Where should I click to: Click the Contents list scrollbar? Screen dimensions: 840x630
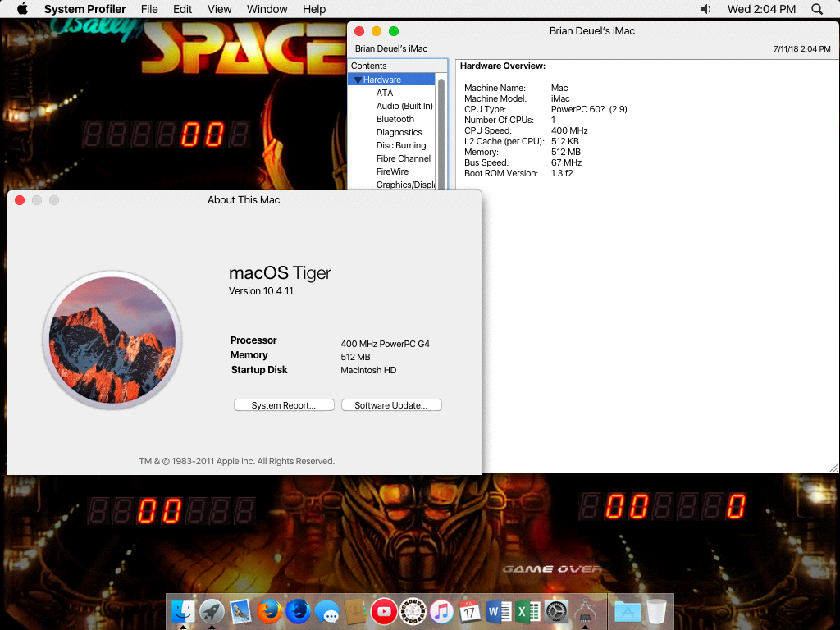coord(441,132)
